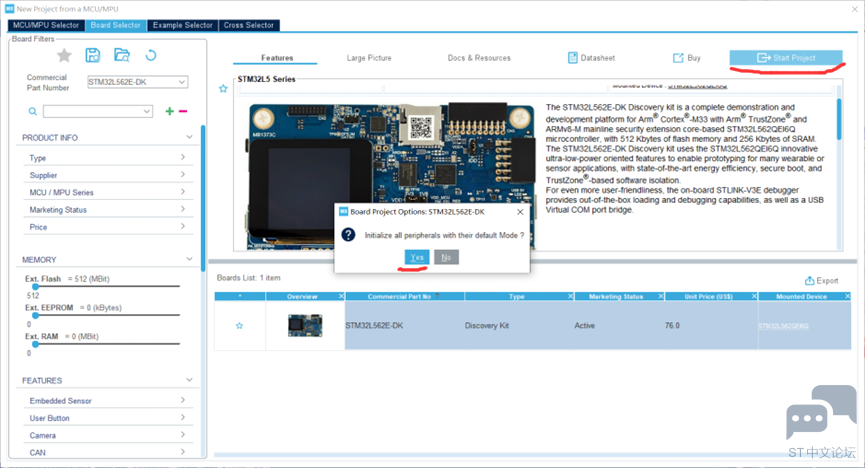The image size is (865, 468).
Task: Expand the Supplier filter
Action: point(183,174)
